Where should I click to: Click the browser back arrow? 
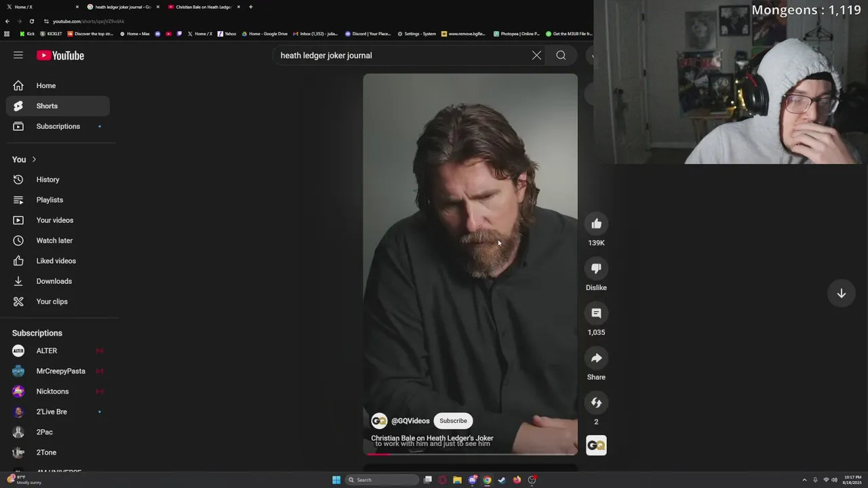point(7,21)
